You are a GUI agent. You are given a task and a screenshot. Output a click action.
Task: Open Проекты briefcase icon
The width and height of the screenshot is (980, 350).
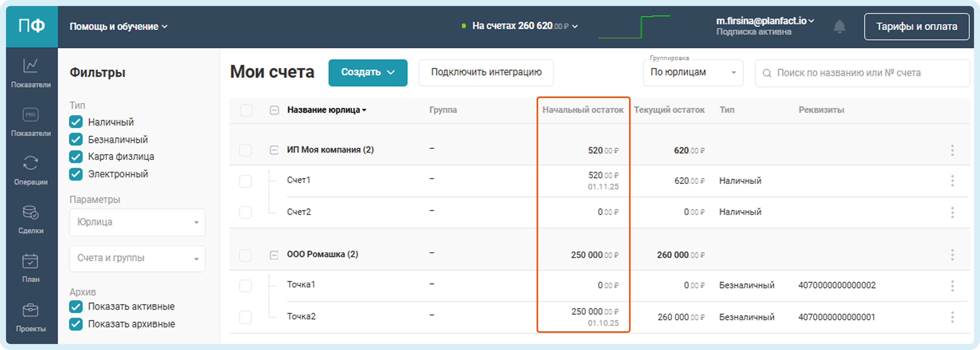pyautogui.click(x=30, y=311)
